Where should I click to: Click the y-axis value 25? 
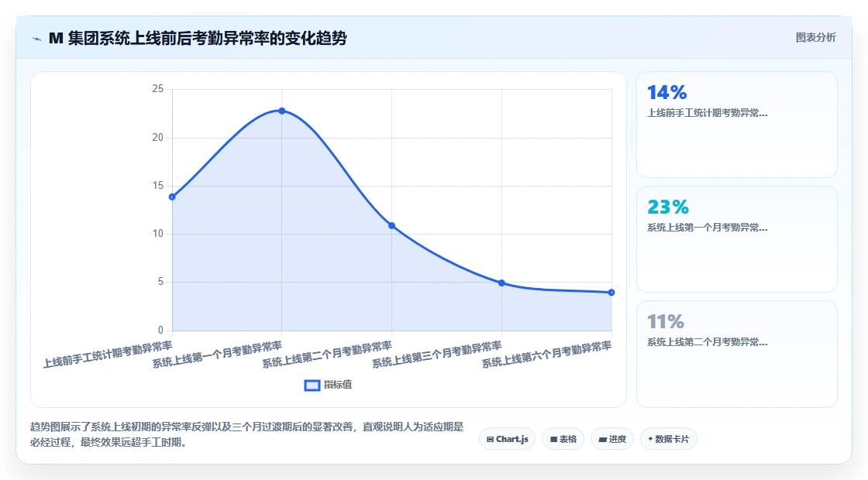pyautogui.click(x=158, y=89)
